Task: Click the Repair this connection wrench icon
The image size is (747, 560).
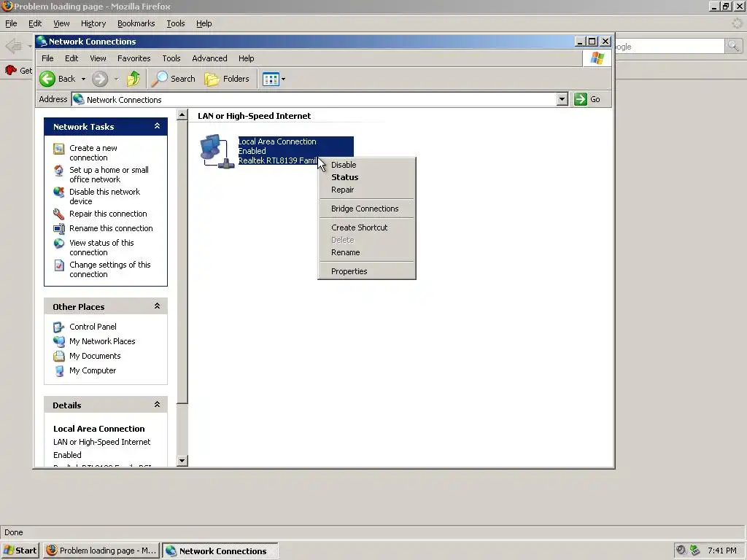Action: tap(58, 214)
